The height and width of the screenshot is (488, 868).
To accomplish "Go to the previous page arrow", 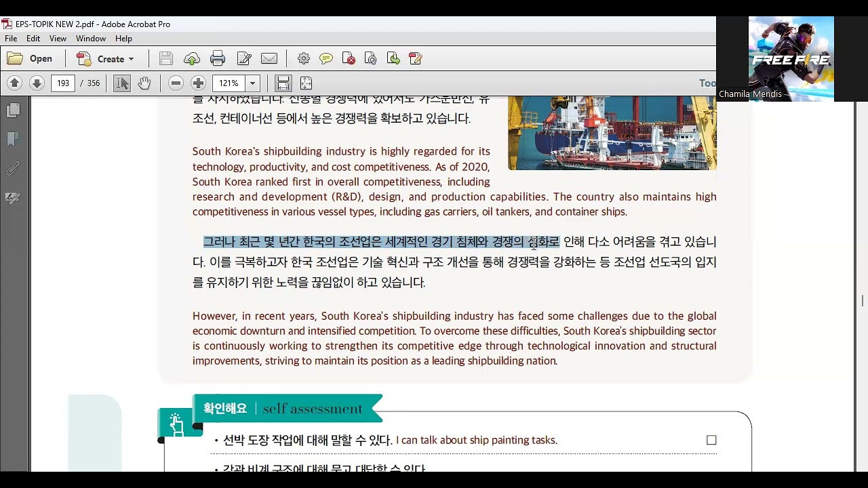I will coord(14,83).
